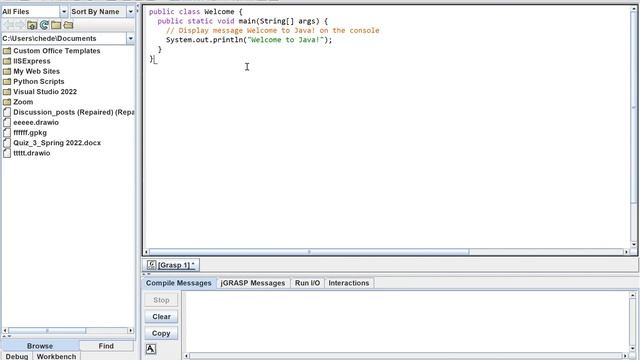Click the message pane scroll-down arrow
The image size is (640, 360).
pyautogui.click(x=633, y=348)
